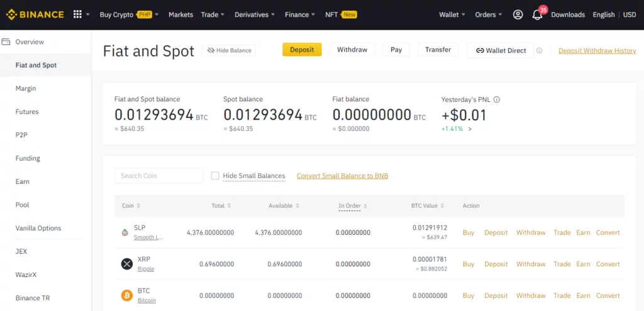Change language via English selector
Screen dimensions: 644x311
[603, 15]
